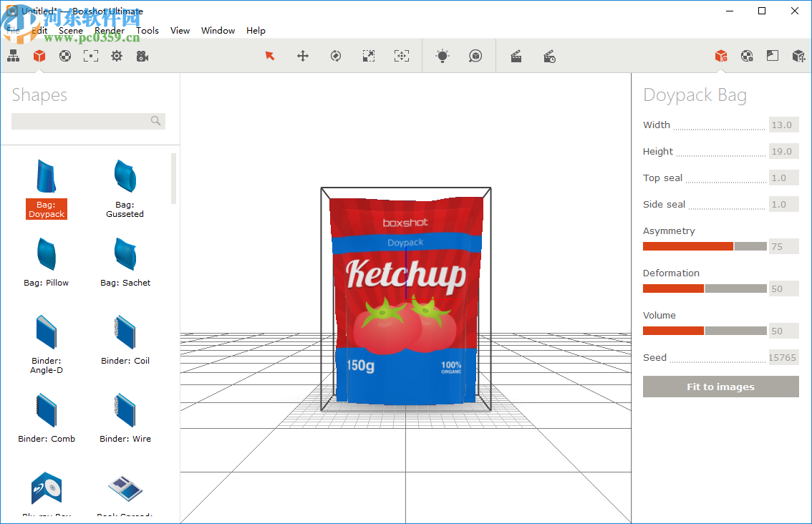Open the Window menu
The width and height of the screenshot is (812, 524).
218,31
